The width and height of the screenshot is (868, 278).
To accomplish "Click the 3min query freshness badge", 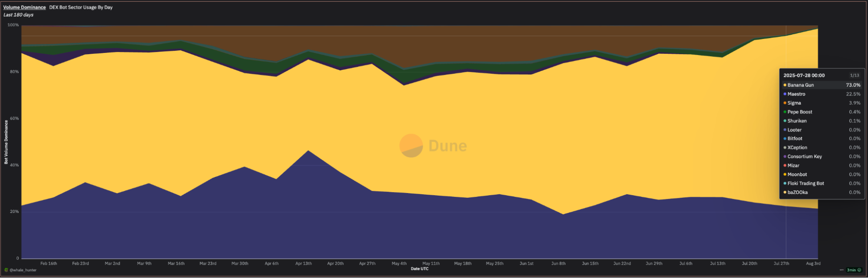I will [851, 270].
